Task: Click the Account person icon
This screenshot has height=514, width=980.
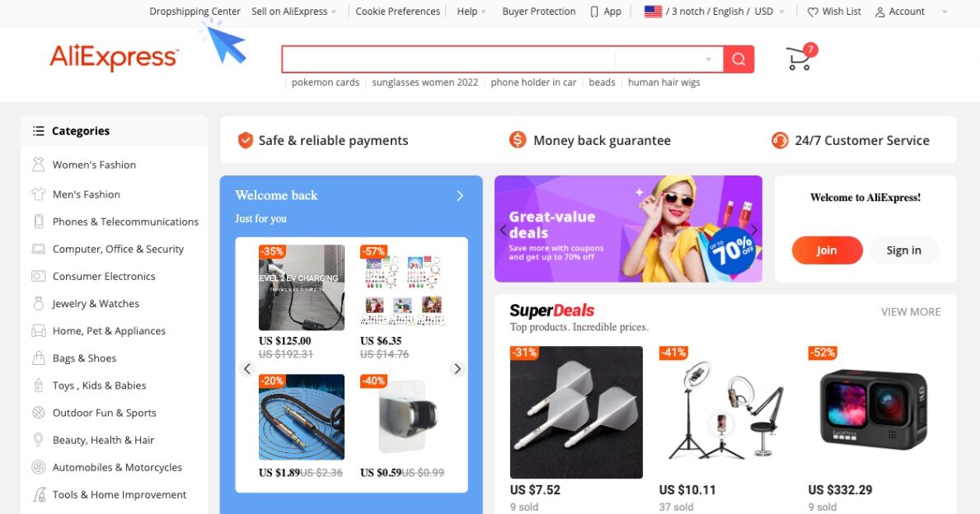Action: [x=880, y=12]
